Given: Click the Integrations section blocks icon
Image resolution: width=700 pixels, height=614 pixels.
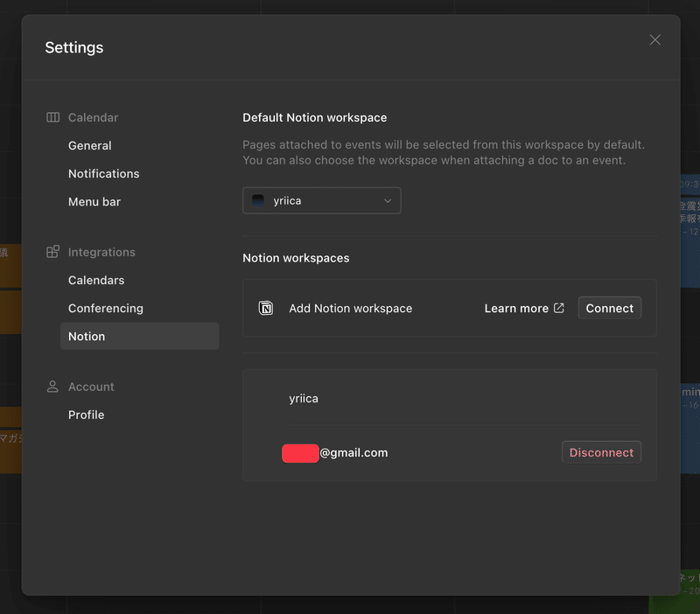Looking at the screenshot, I should [x=52, y=252].
